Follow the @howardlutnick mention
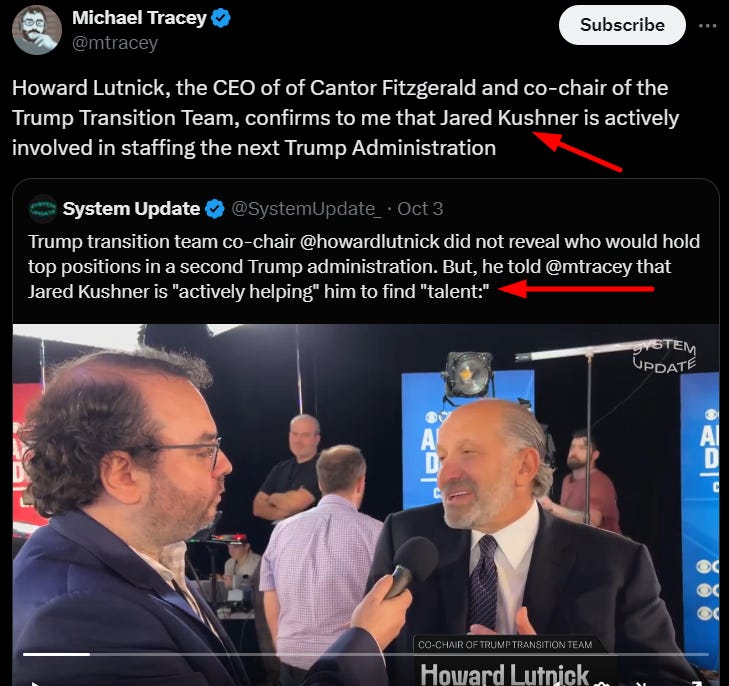 pos(370,242)
